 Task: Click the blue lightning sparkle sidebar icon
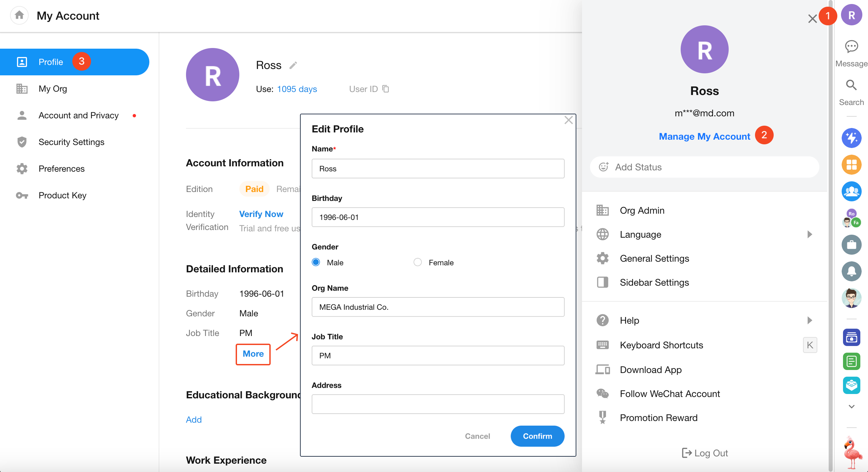[x=851, y=138]
